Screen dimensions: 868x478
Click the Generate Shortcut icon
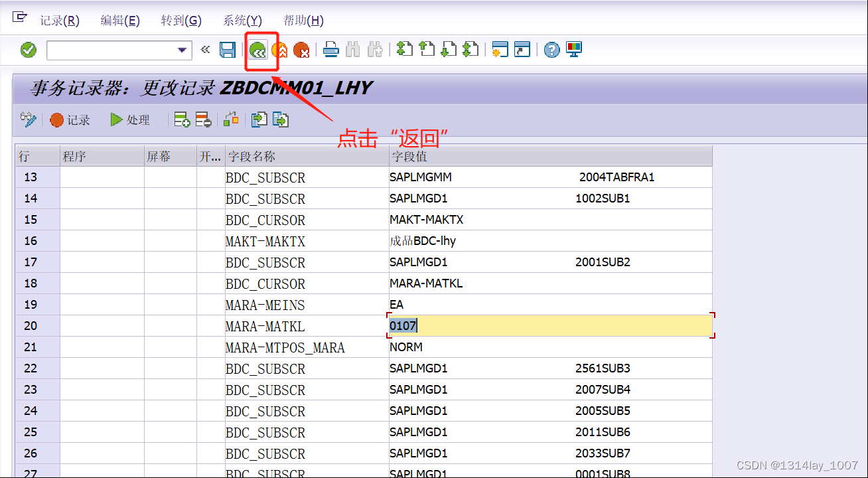(522, 49)
